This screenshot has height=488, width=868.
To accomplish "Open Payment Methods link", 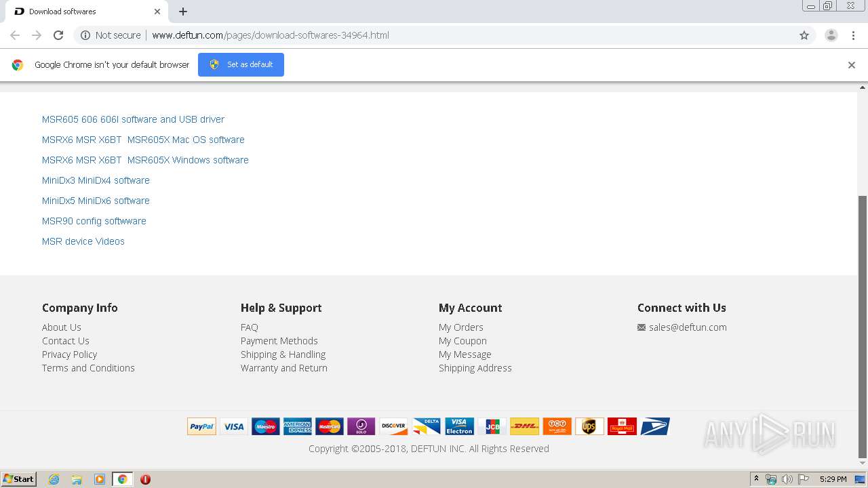I will 279,341.
